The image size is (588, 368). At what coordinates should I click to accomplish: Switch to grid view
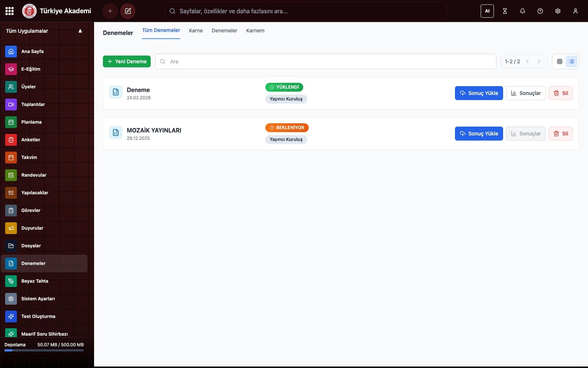point(560,61)
